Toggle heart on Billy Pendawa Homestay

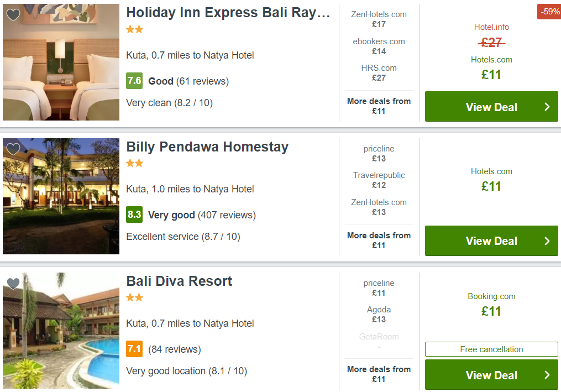13,149
